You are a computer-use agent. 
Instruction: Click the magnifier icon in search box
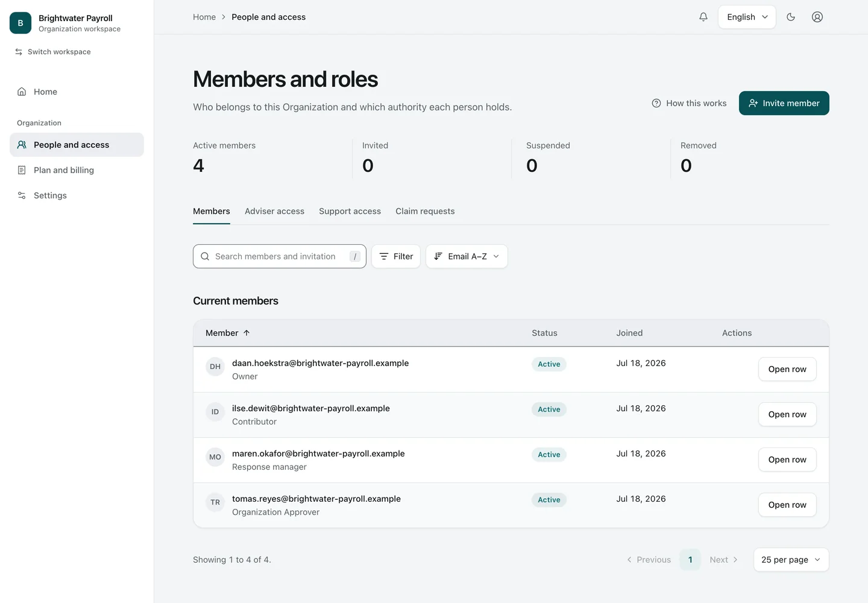click(x=205, y=256)
